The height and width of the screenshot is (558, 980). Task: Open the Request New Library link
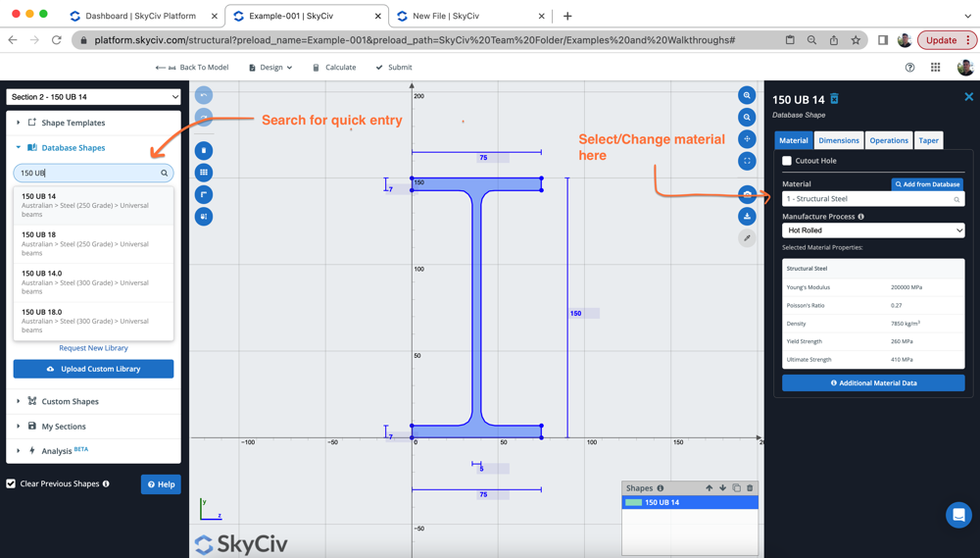point(94,348)
